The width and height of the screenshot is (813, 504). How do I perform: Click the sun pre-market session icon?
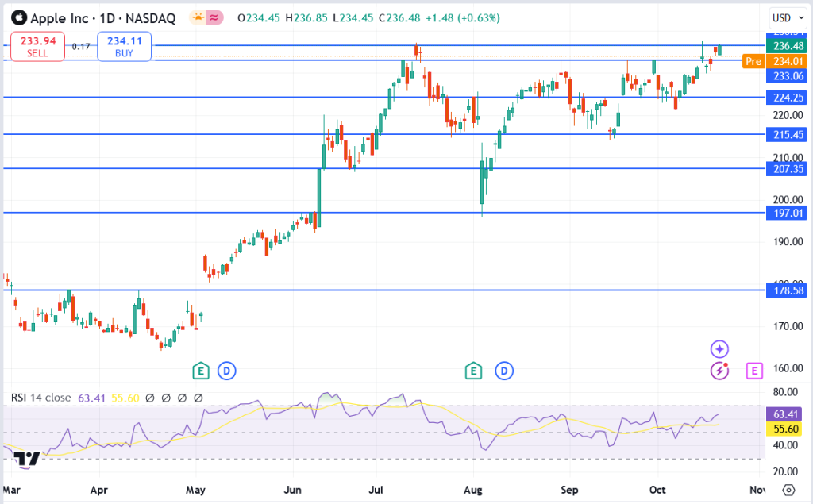pyautogui.click(x=198, y=18)
